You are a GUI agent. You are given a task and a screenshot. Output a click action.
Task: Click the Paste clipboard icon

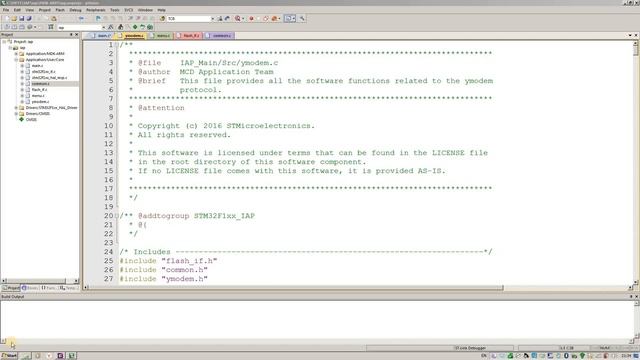point(53,18)
